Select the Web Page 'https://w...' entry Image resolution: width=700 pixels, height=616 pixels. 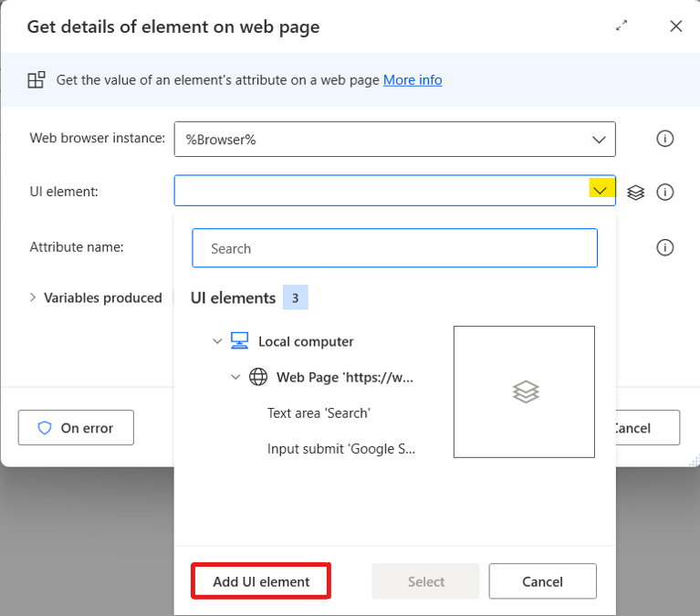(x=345, y=377)
